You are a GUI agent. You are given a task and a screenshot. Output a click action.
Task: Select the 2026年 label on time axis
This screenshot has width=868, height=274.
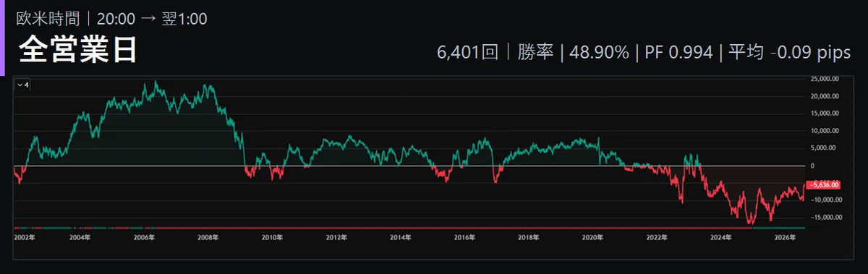(785, 236)
